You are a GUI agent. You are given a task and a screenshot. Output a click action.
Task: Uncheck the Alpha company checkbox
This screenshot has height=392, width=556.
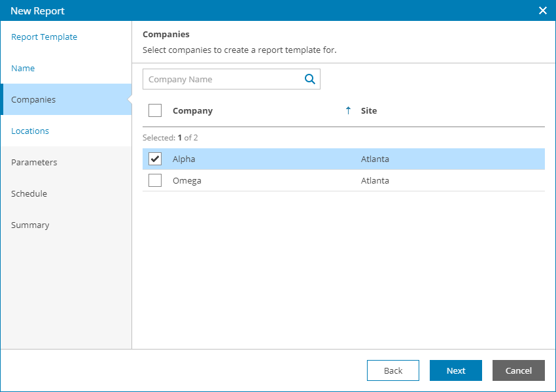(155, 159)
